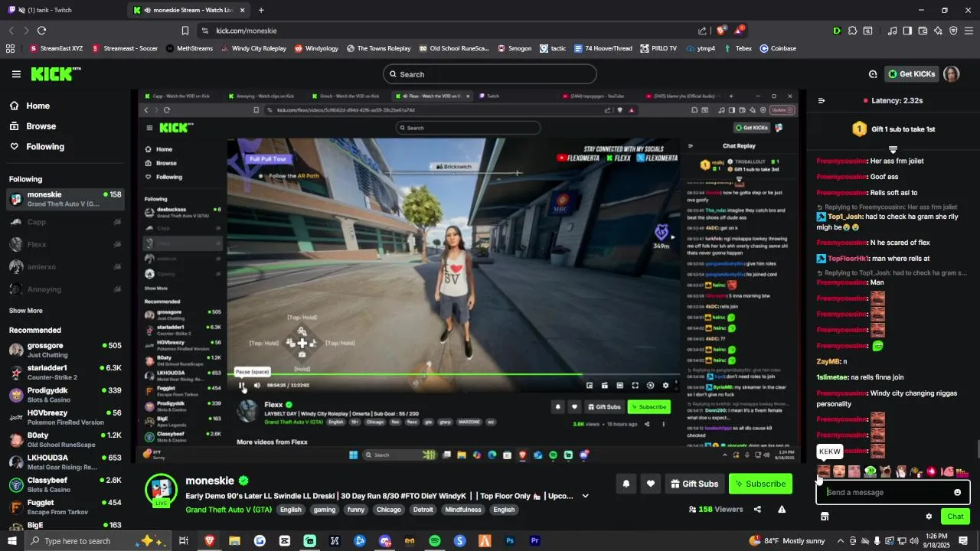
Task: Open the Coinbase bookmark
Action: point(778,48)
